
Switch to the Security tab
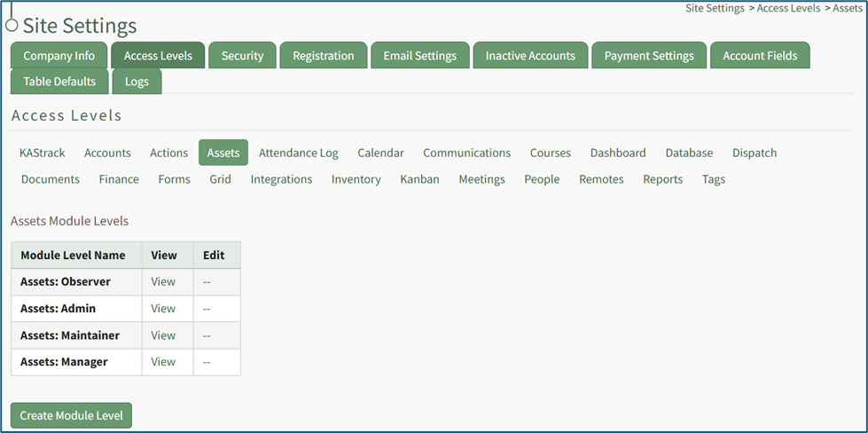(242, 55)
